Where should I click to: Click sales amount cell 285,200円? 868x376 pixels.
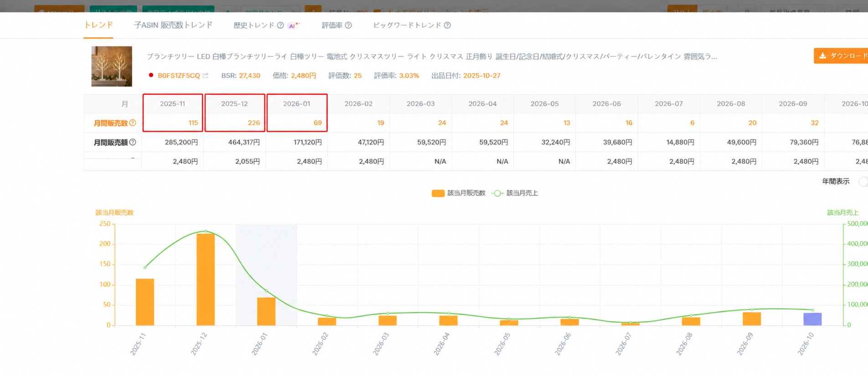(181, 142)
